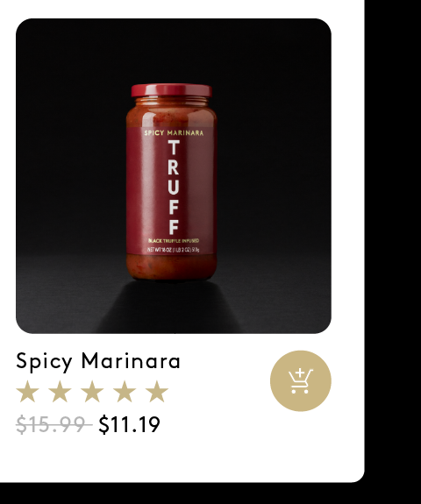Viewport: 421px width, 504px height.
Task: Click the crossed-out $15.99 original price
Action: 54,424
